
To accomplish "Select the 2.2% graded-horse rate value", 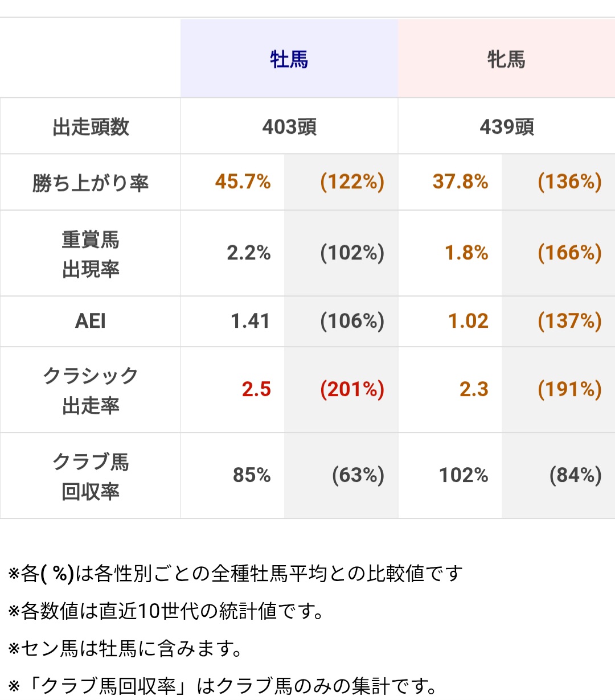I will [x=248, y=253].
